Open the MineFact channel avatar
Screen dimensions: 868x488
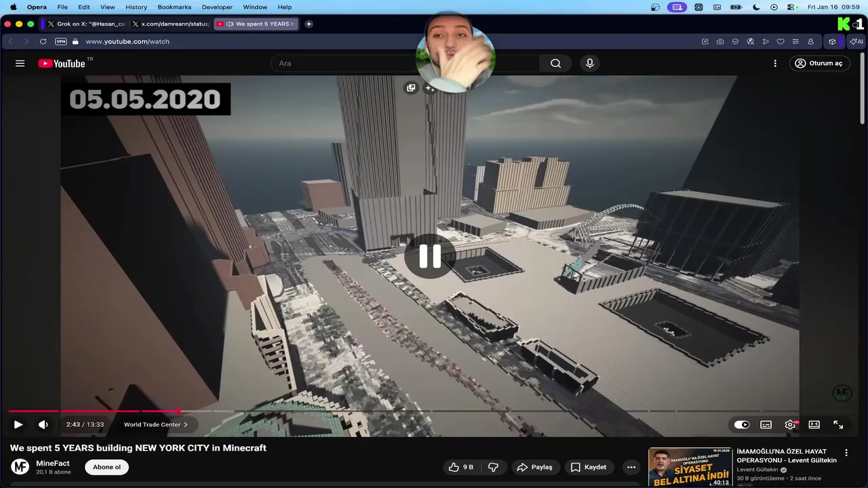(x=21, y=467)
